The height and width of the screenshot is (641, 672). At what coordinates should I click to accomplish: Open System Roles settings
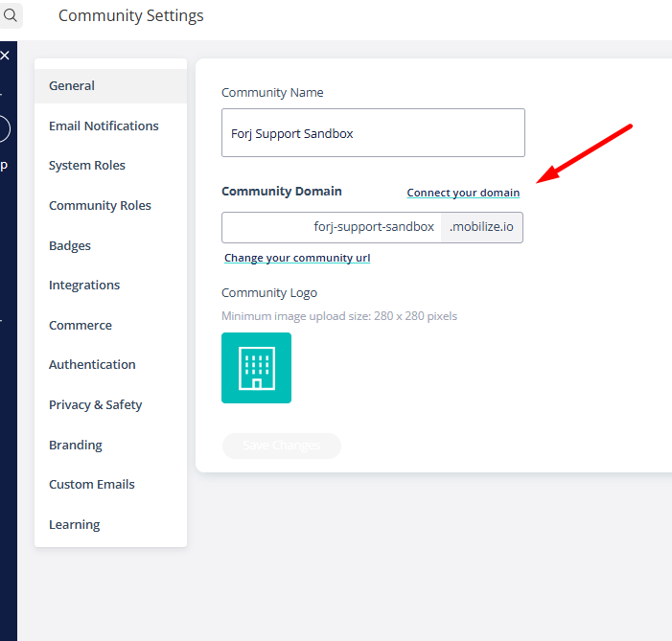tap(87, 165)
